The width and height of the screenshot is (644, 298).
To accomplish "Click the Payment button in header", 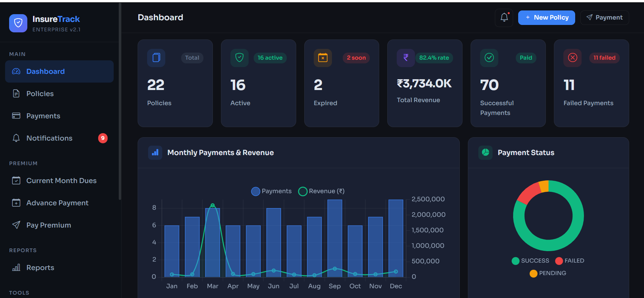I will pyautogui.click(x=604, y=18).
